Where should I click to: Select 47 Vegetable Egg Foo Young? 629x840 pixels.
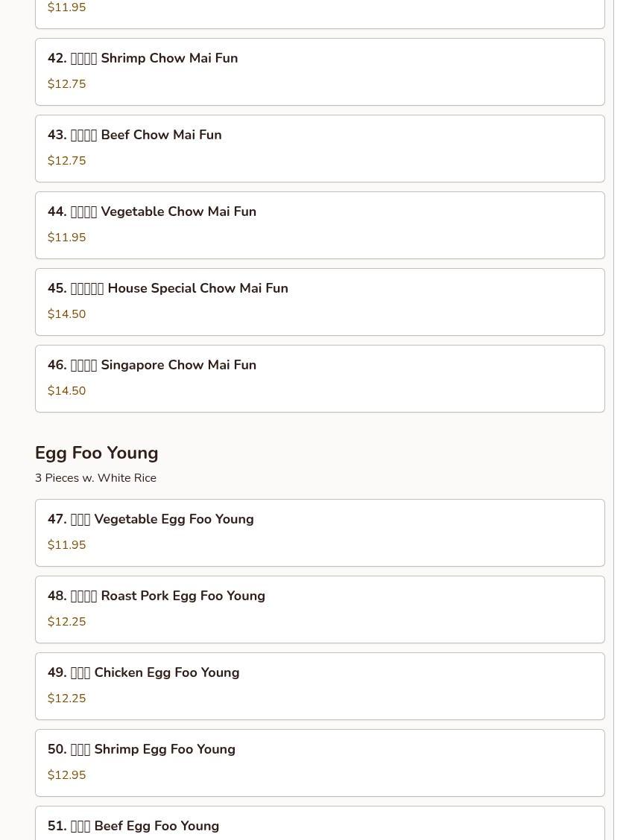pos(319,532)
